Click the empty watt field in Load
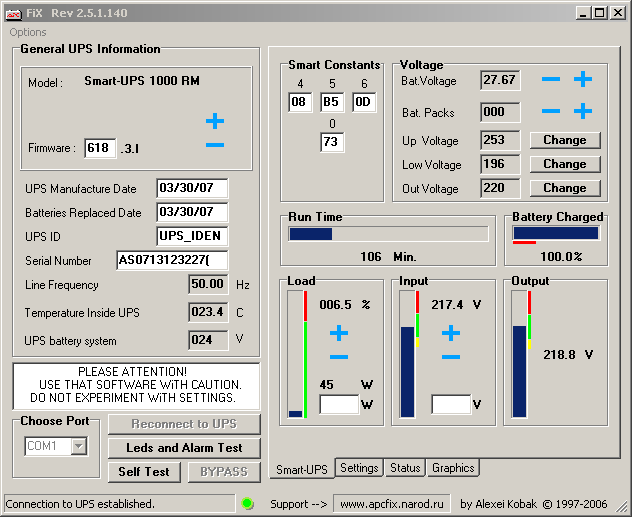 pos(339,404)
